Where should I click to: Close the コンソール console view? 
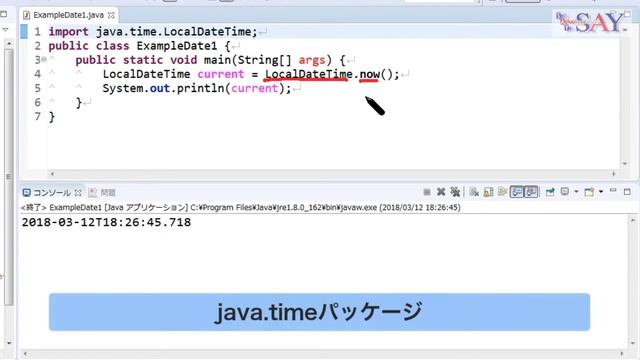[x=78, y=193]
